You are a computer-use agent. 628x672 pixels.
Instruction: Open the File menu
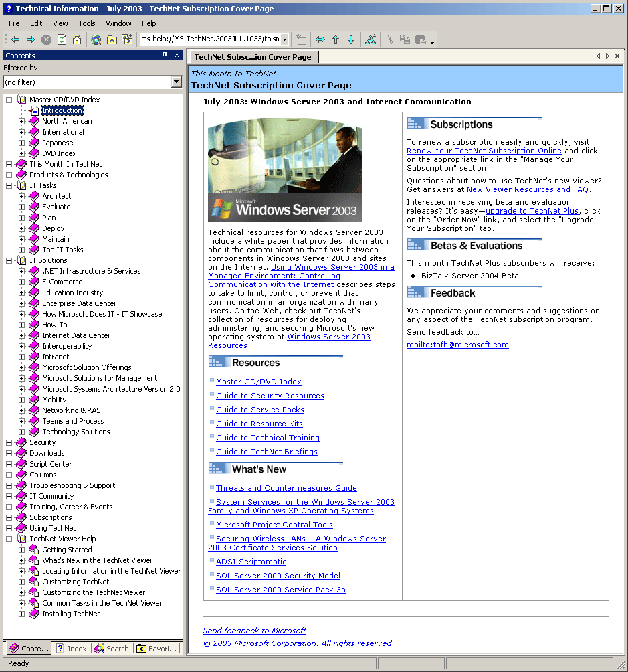[x=14, y=23]
